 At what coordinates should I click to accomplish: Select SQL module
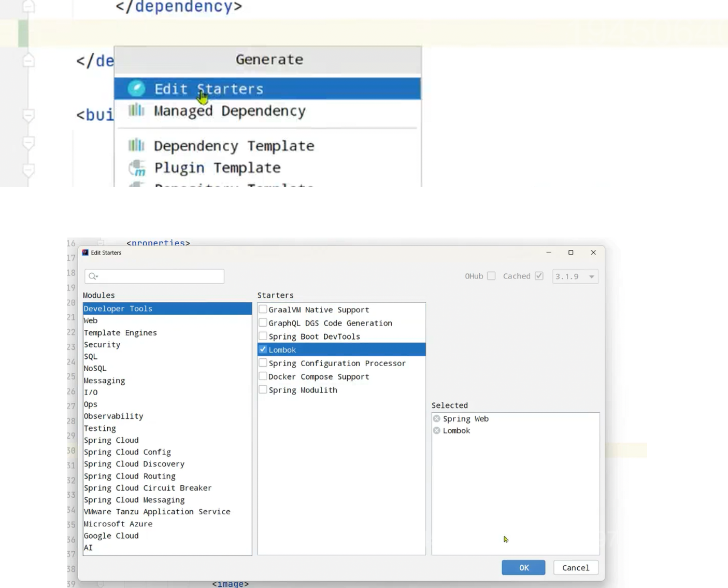coord(167,356)
